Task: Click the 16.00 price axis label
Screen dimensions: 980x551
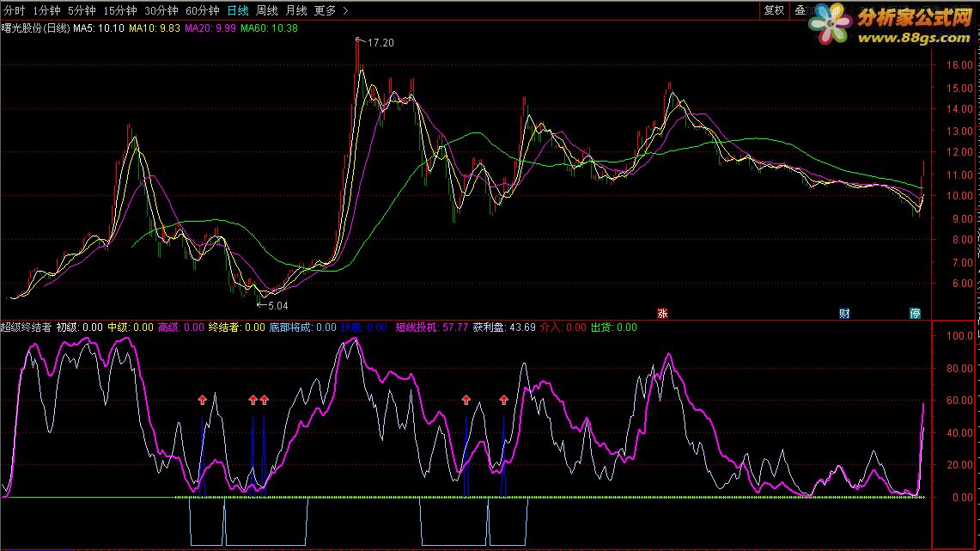Action: coord(959,65)
